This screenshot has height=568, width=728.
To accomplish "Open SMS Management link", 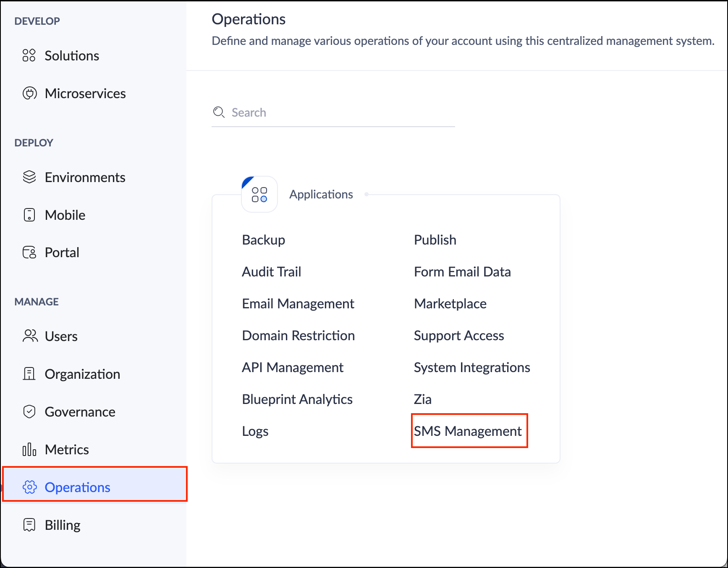I will click(468, 431).
